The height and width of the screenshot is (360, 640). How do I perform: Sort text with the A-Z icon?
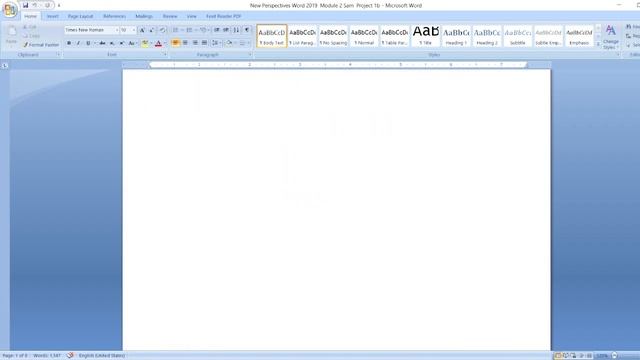[x=236, y=30]
